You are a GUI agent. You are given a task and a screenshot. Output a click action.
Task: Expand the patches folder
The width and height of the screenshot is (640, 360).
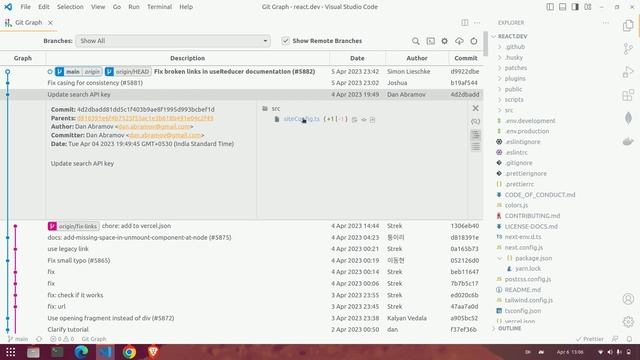tap(500, 68)
